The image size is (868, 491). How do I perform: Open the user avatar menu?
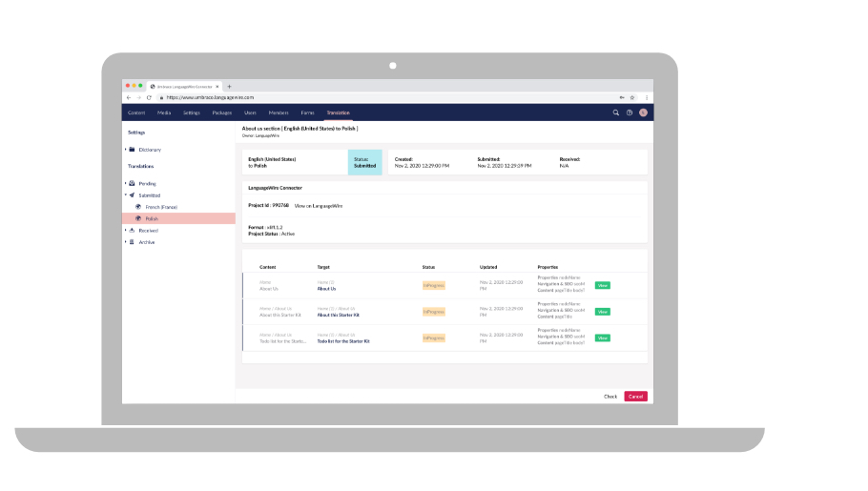point(644,113)
